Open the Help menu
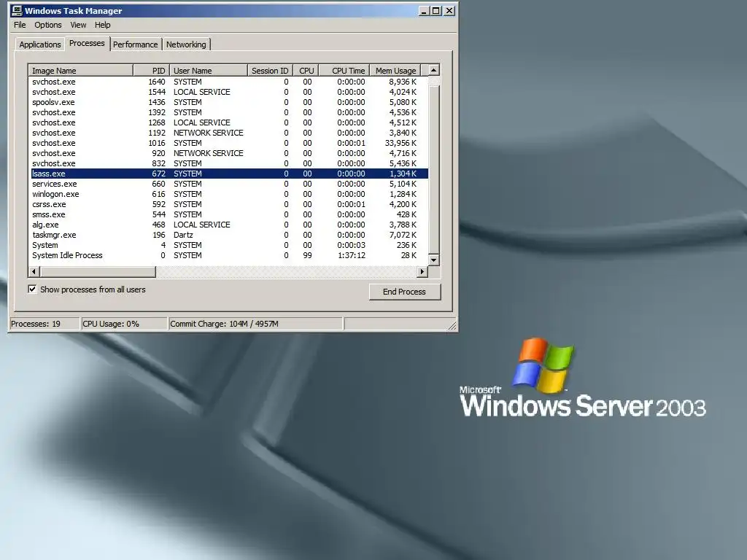 click(102, 25)
